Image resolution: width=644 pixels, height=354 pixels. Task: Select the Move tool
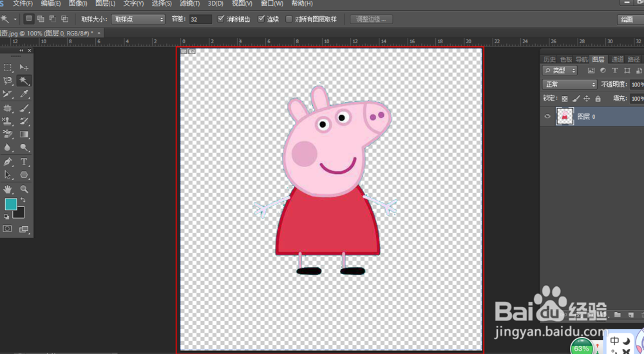coord(24,68)
